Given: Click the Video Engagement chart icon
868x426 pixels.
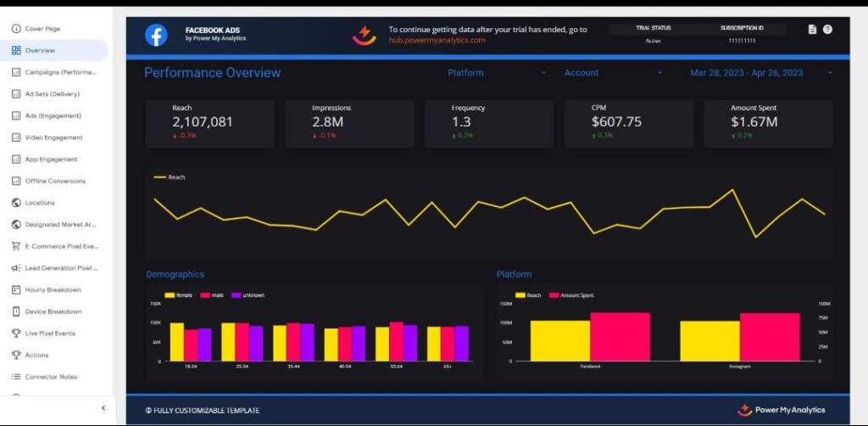Looking at the screenshot, I should point(16,137).
